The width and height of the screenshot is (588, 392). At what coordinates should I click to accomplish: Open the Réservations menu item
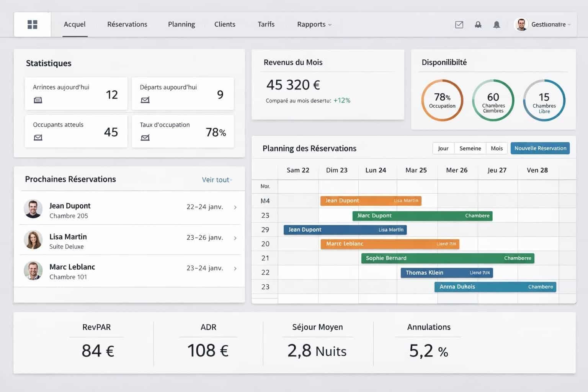click(x=127, y=24)
